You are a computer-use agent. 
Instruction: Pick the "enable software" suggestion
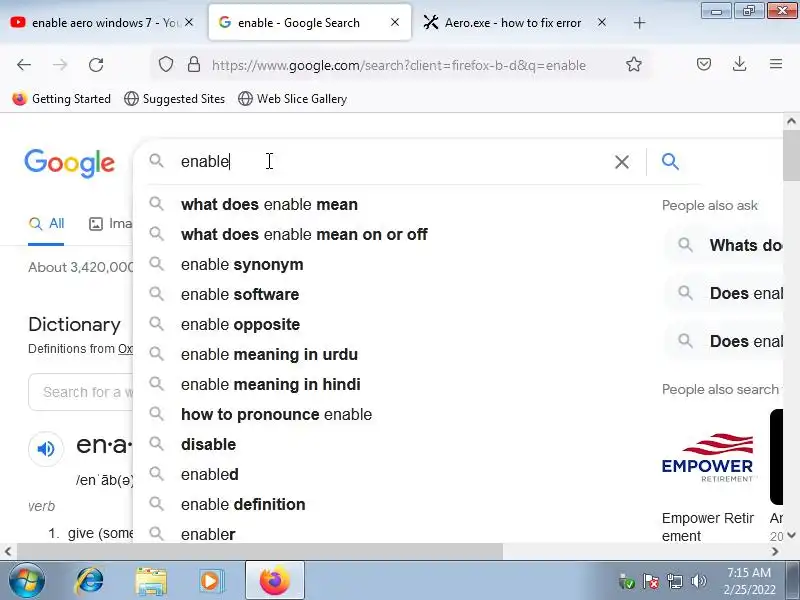click(x=240, y=294)
